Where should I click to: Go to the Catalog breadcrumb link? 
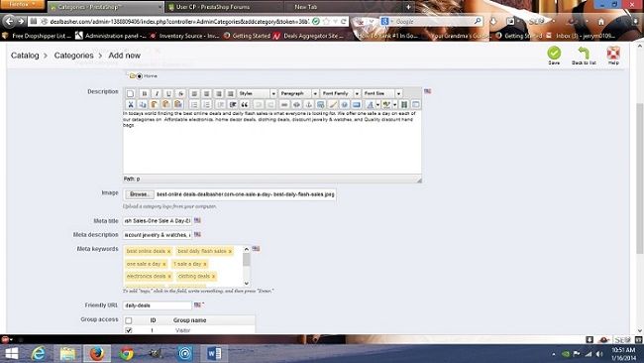25,56
